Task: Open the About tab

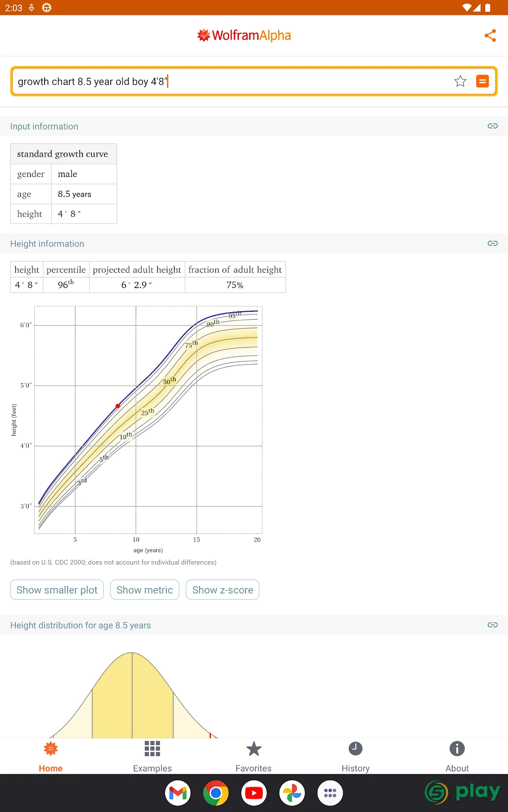Action: point(457,756)
